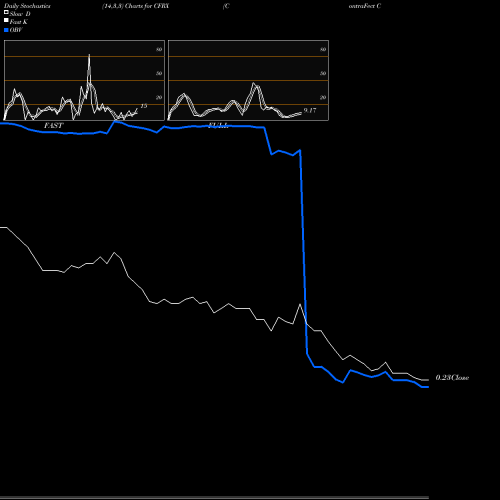Click the Fast K legend swatch
Viewport: 500px width, 500px height.
pos(6,20)
